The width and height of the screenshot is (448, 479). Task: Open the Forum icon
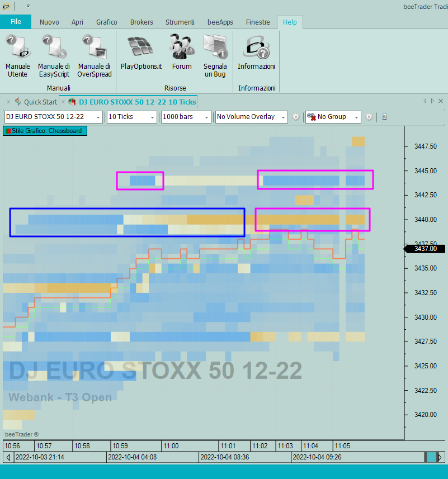[182, 52]
